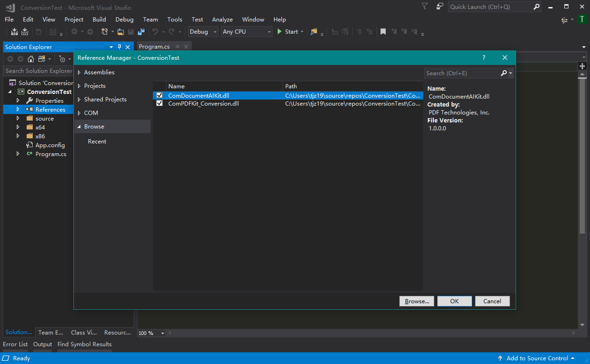This screenshot has width=590, height=364.
Task: Uncheck the ComPDFKit_Conversion.dll checkbox
Action: pos(159,104)
